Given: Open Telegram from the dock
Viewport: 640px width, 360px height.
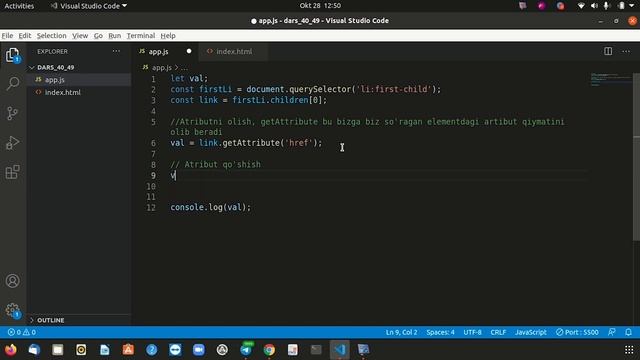Looking at the screenshot, I should click(x=246, y=350).
